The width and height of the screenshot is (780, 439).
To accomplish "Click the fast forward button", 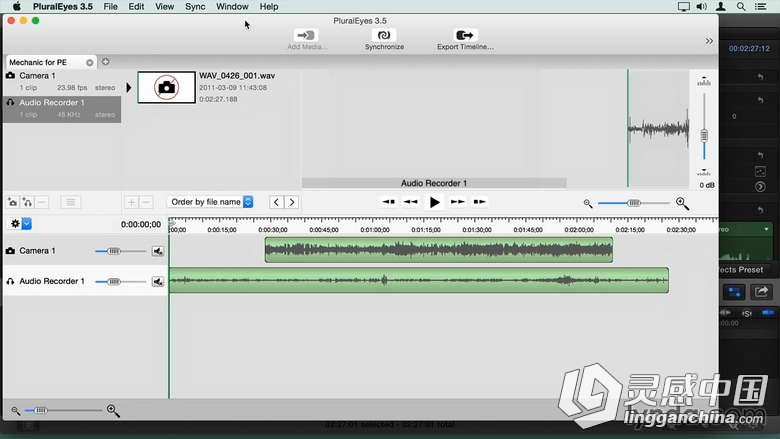I will point(457,202).
